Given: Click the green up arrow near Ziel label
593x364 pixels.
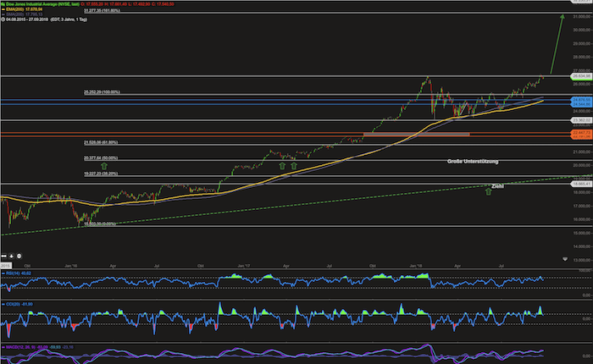Looking at the screenshot, I should 488,191.
